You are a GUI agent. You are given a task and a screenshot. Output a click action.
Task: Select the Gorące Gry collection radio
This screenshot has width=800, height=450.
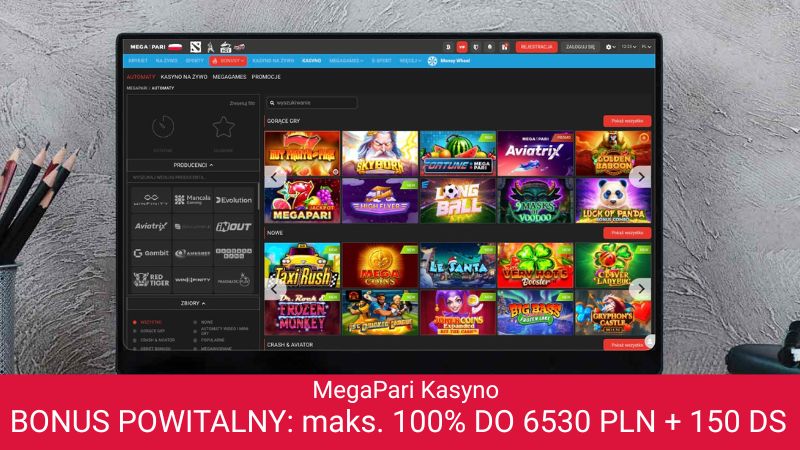click(x=135, y=331)
